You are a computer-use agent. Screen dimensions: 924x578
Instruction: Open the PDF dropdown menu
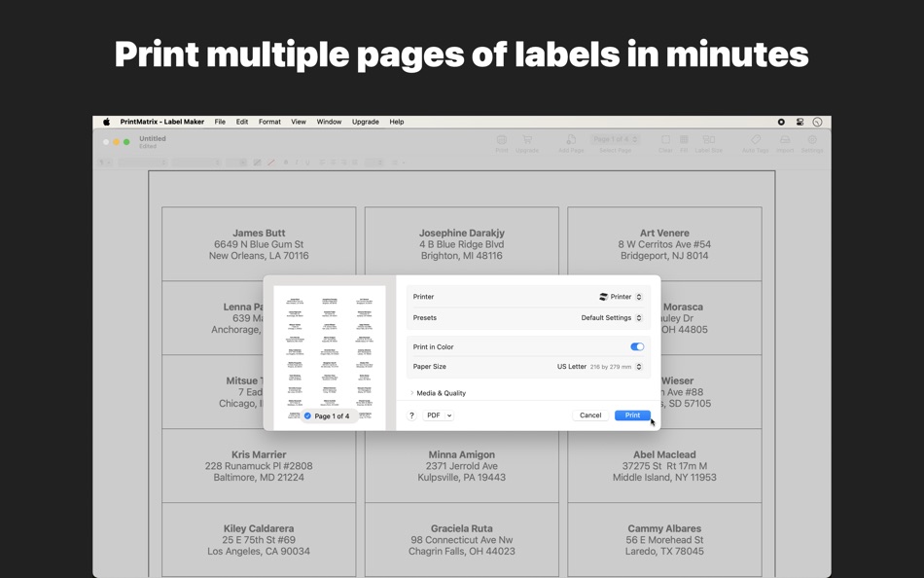point(438,415)
